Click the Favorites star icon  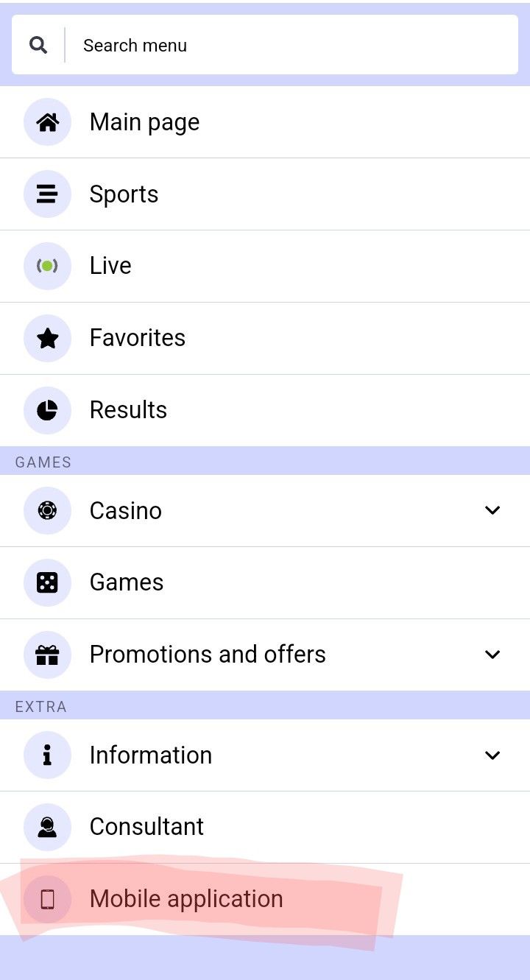(47, 338)
